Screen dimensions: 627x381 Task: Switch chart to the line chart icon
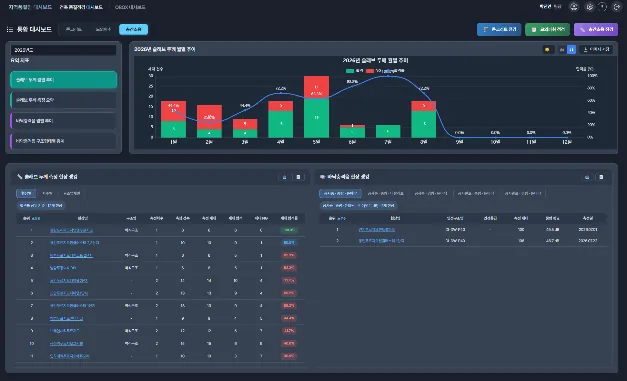(562, 50)
